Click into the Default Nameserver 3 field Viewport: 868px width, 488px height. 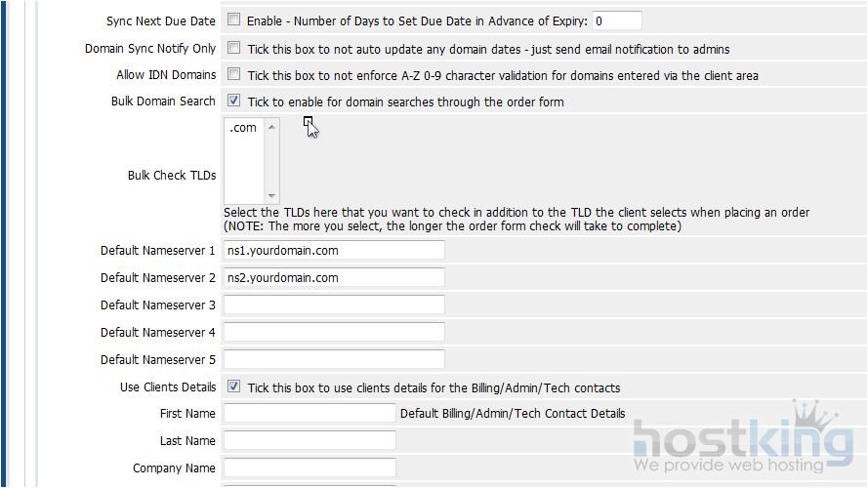click(334, 305)
